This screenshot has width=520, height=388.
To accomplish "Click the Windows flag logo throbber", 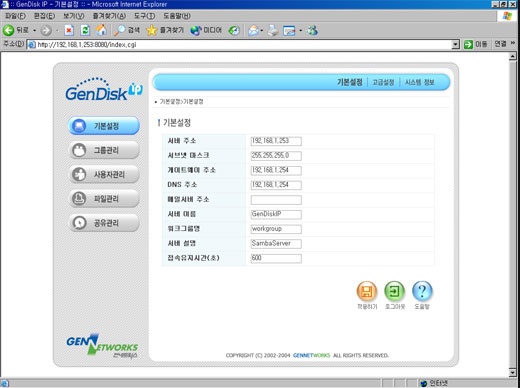I will coord(507,16).
